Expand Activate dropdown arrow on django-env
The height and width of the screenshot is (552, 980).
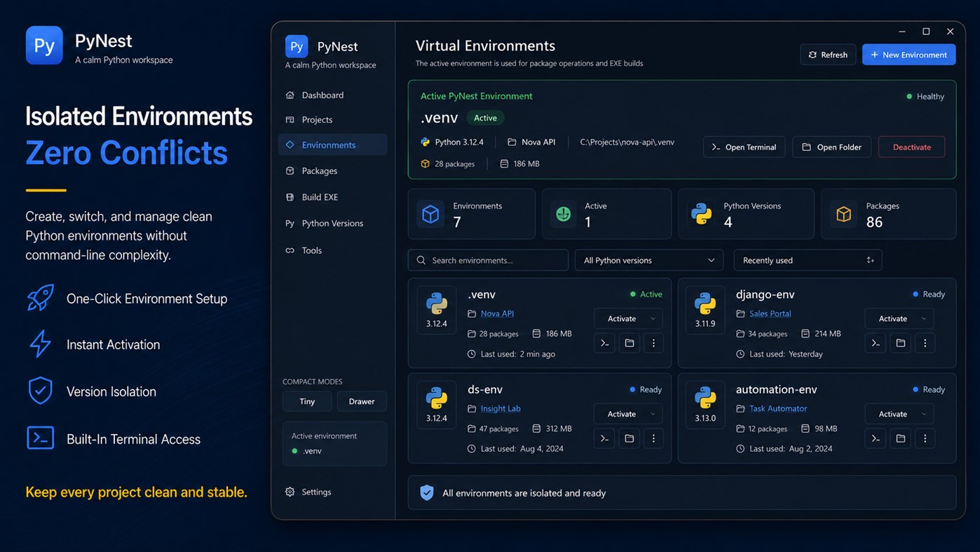pos(924,318)
